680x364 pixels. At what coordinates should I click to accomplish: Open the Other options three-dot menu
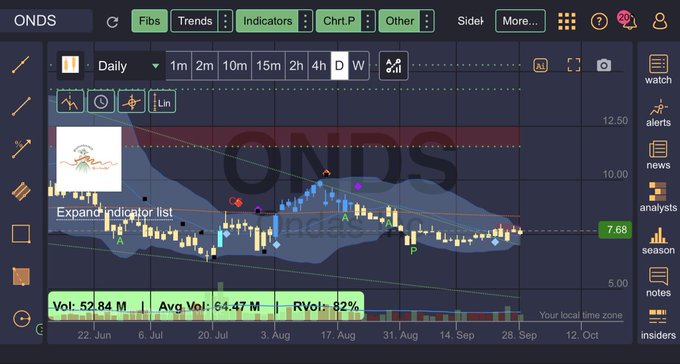pos(427,21)
